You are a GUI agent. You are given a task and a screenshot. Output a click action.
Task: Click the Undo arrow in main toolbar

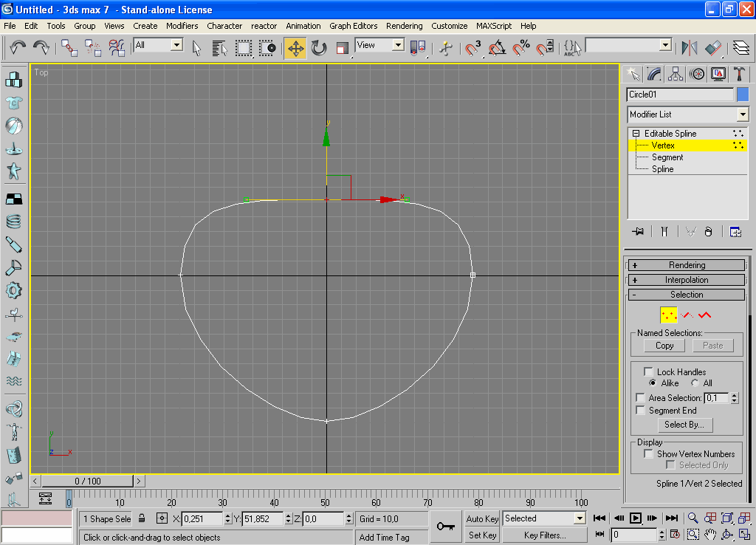18,48
